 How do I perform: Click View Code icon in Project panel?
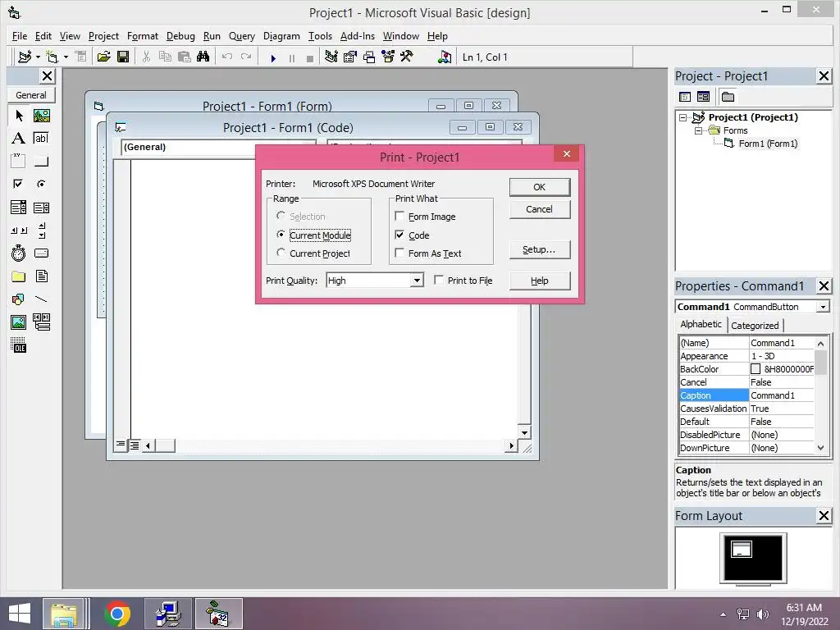(x=685, y=97)
